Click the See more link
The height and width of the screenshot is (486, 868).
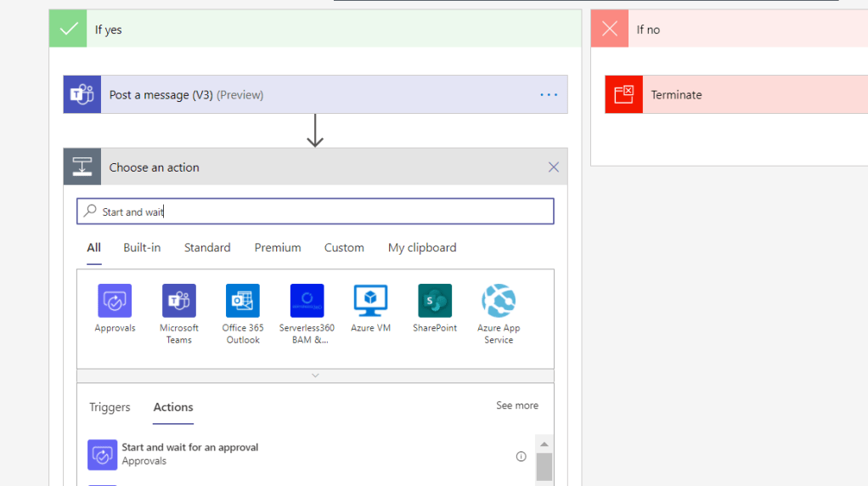(x=517, y=406)
